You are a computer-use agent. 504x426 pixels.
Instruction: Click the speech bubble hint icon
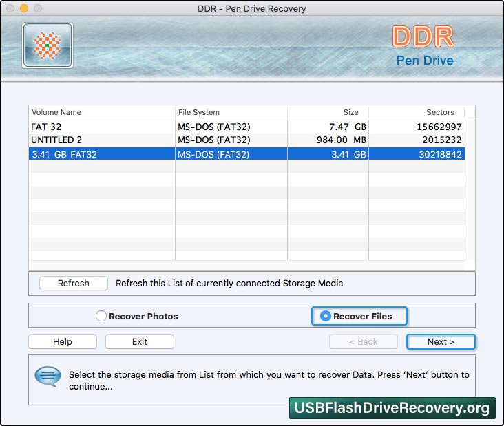tap(48, 376)
